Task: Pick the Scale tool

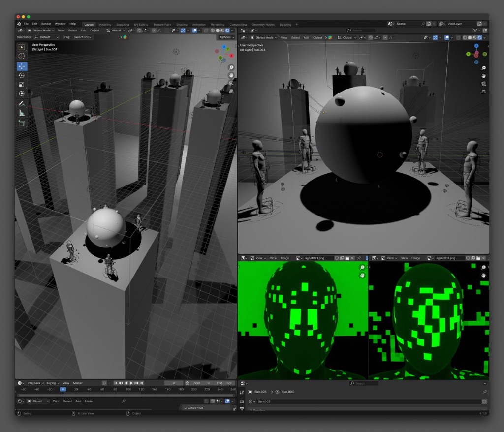Action: 22,85
